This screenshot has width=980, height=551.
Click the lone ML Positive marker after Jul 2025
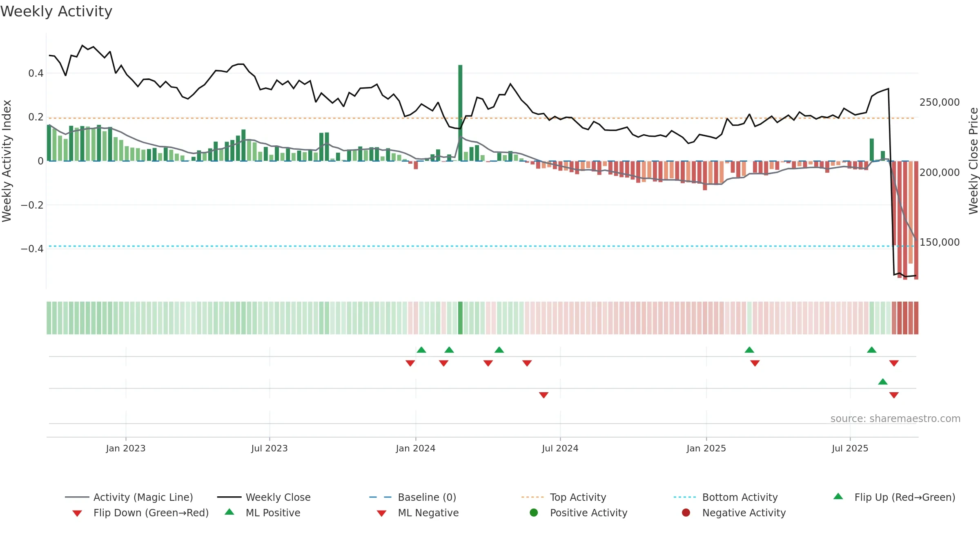(883, 382)
